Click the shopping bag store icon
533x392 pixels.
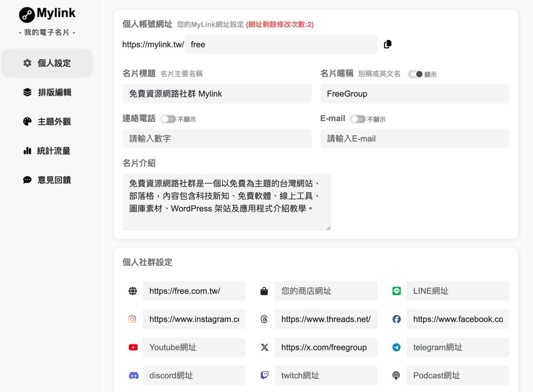click(264, 291)
